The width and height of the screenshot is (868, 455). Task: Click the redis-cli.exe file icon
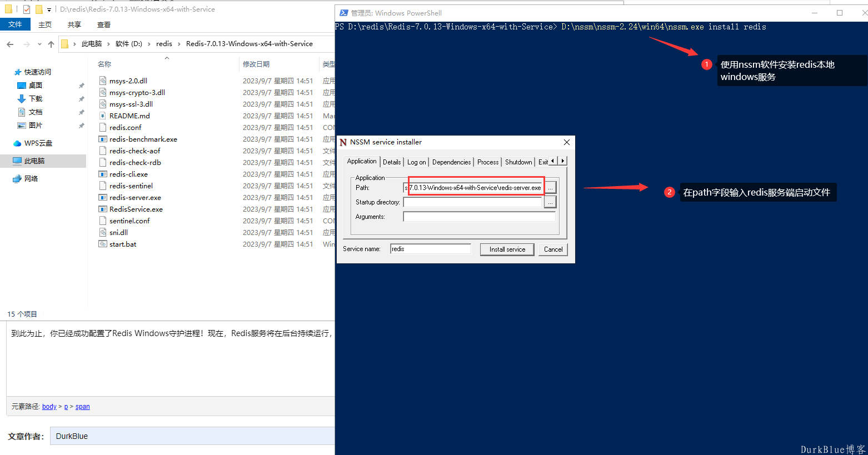point(103,174)
